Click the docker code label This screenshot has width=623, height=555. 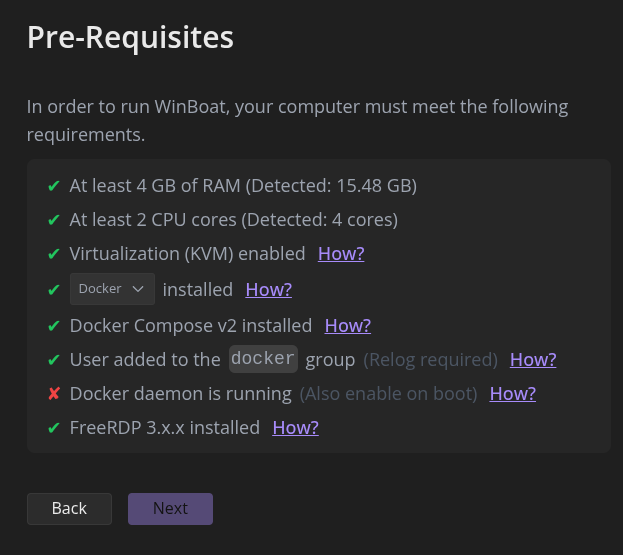coord(263,358)
